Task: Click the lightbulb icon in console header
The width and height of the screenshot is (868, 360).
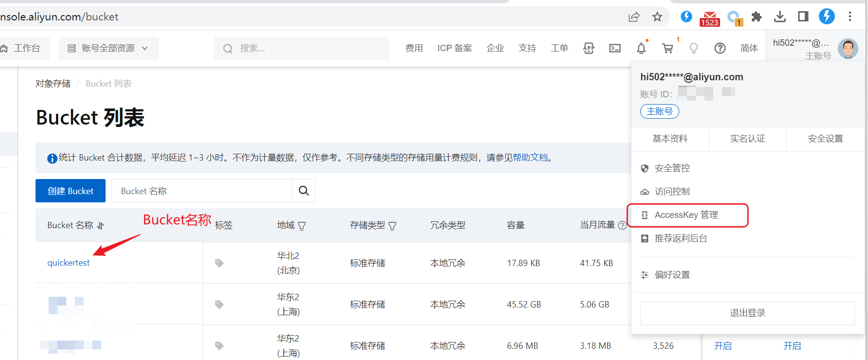Action: pyautogui.click(x=694, y=48)
